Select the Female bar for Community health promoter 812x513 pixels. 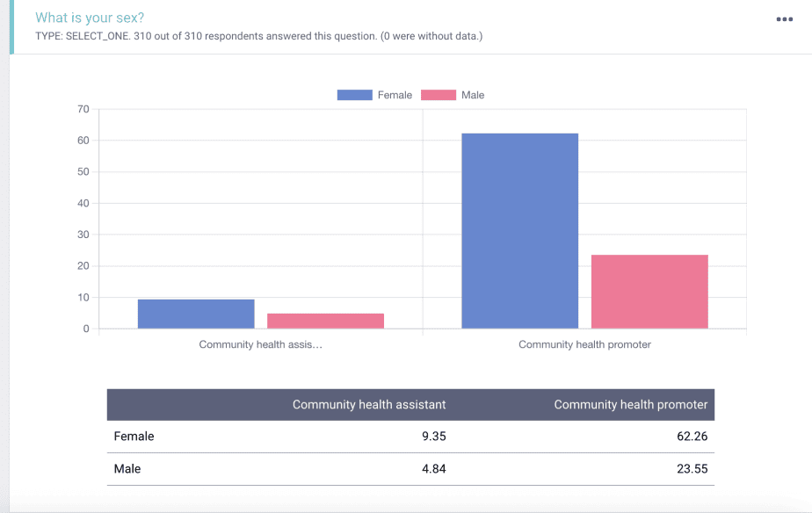tap(519, 231)
